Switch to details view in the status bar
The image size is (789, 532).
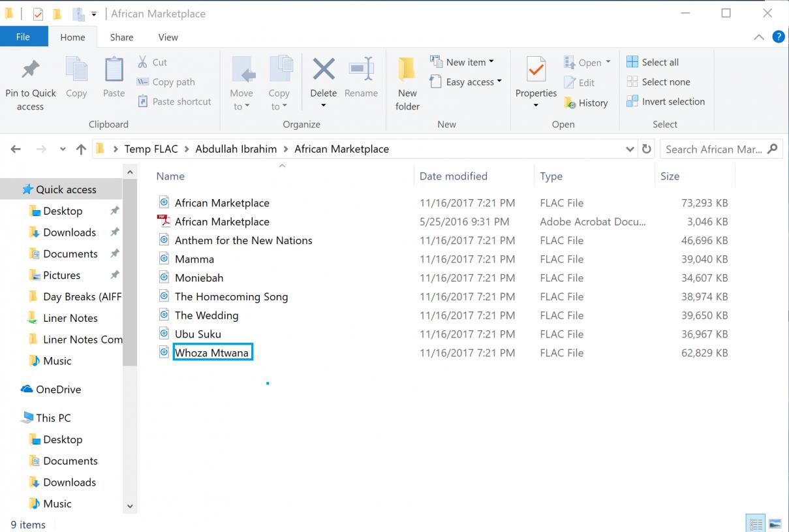click(756, 524)
